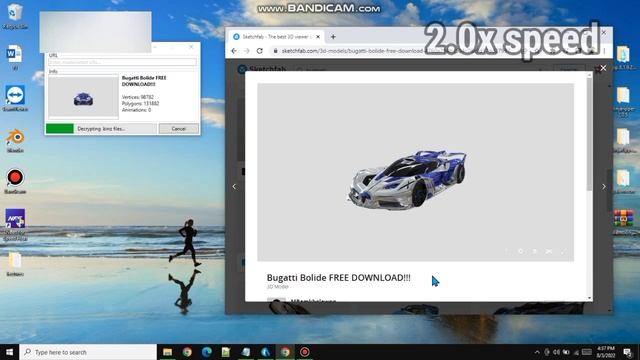Click the taskbar clock showing 4:37 PM
The height and width of the screenshot is (360, 640).
point(605,352)
